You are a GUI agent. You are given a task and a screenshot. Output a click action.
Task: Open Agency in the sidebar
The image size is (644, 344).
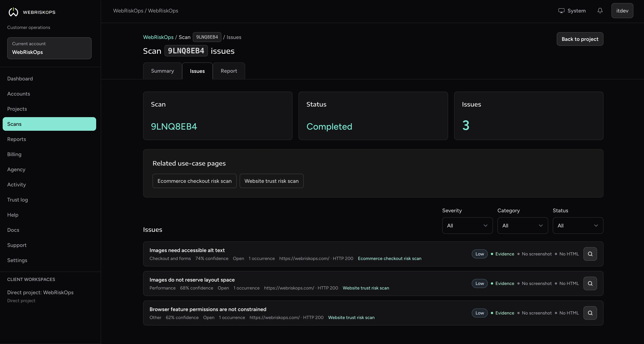tap(49, 169)
